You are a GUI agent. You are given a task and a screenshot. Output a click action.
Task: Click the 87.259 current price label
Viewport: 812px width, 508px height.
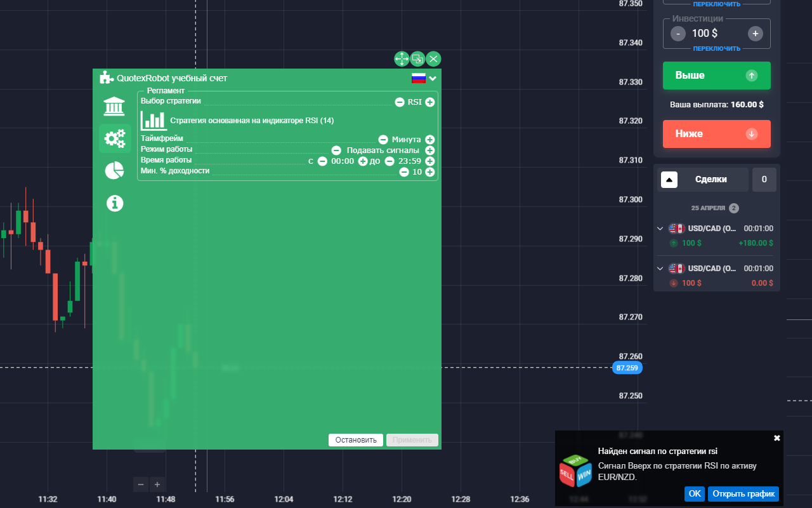(x=627, y=368)
